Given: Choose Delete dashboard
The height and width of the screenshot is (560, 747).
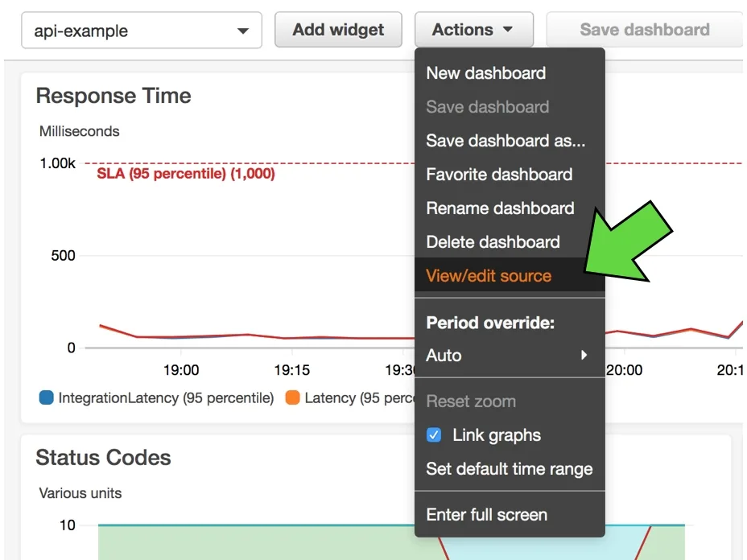Looking at the screenshot, I should pos(492,242).
